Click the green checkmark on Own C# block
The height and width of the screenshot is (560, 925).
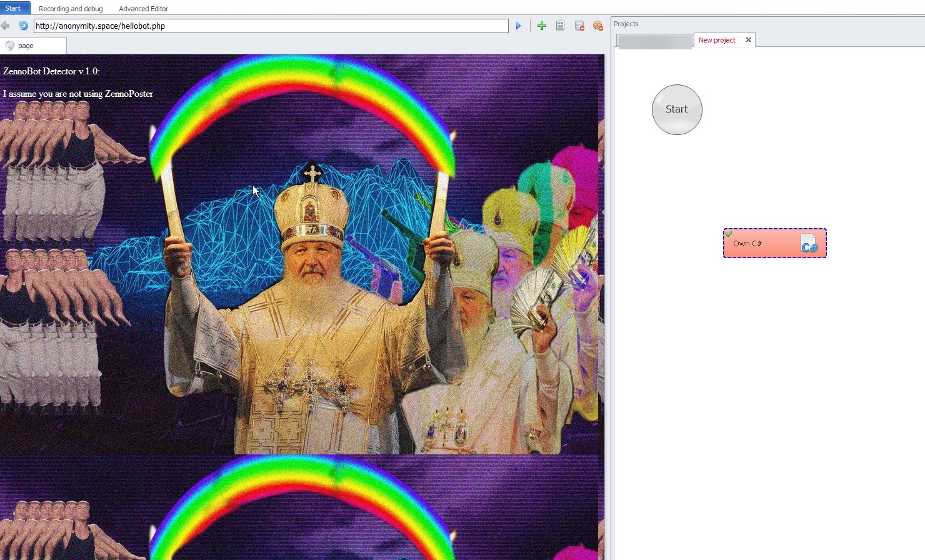[x=729, y=234]
